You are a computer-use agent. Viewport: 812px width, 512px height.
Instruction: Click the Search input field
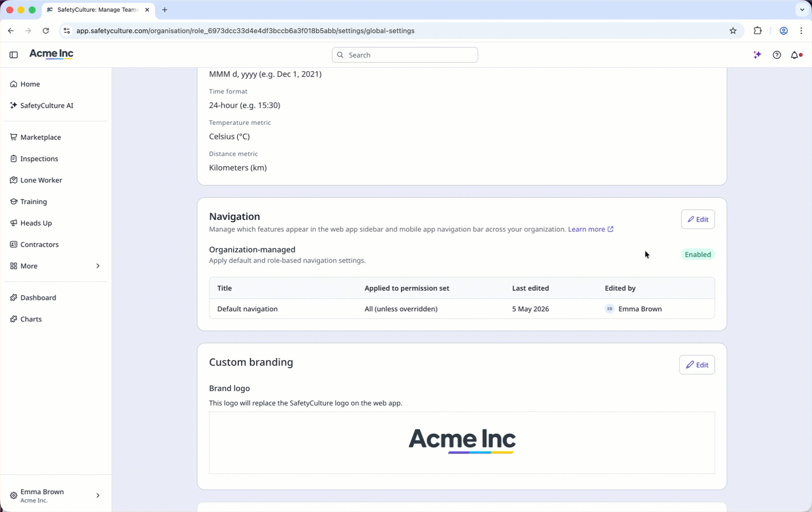pyautogui.click(x=405, y=55)
